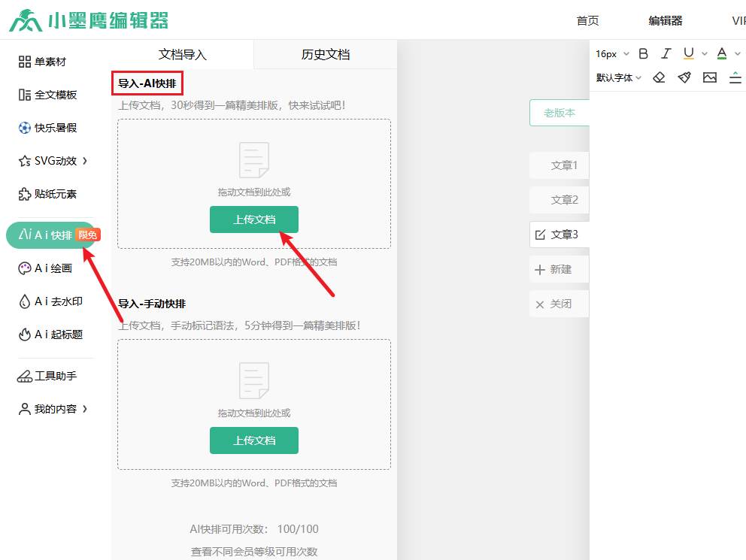Switch to the 历史文档 tab
The height and width of the screenshot is (560, 746).
[x=326, y=55]
